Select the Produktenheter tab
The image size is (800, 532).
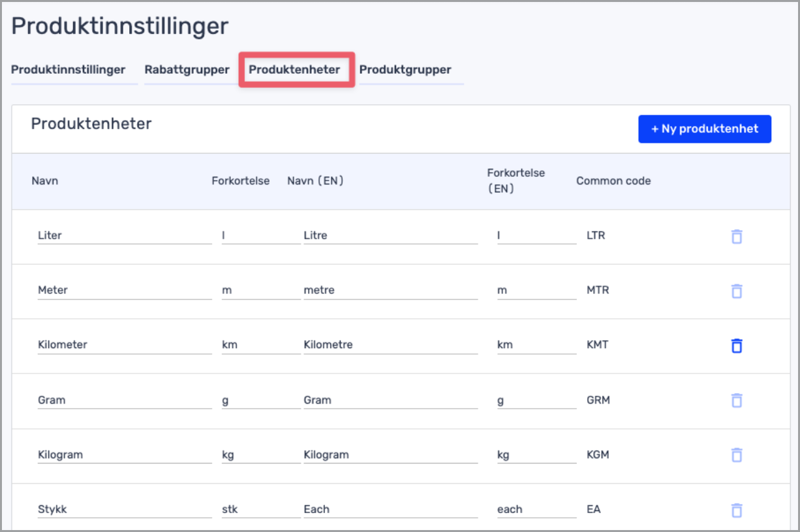coord(294,70)
